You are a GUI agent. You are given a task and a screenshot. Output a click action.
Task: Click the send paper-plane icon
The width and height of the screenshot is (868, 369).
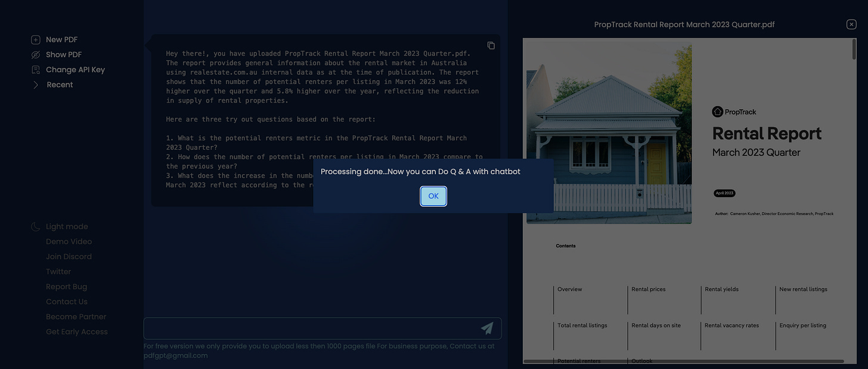point(487,328)
